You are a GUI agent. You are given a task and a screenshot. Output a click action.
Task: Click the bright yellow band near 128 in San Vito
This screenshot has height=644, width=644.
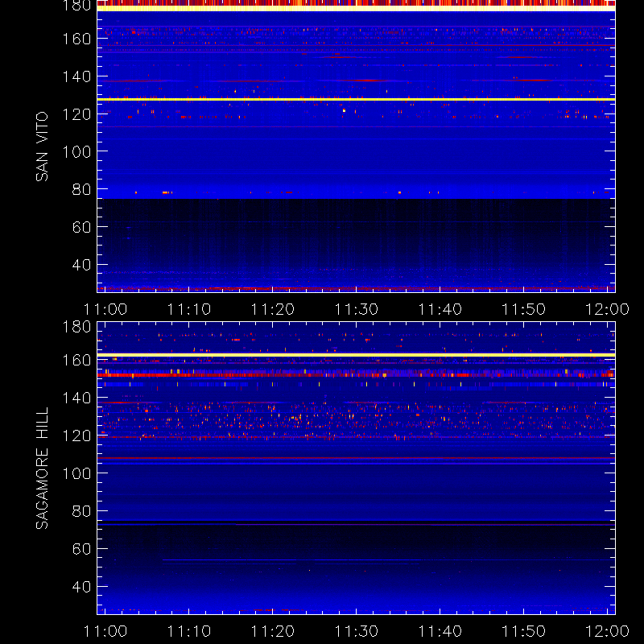[x=356, y=99]
